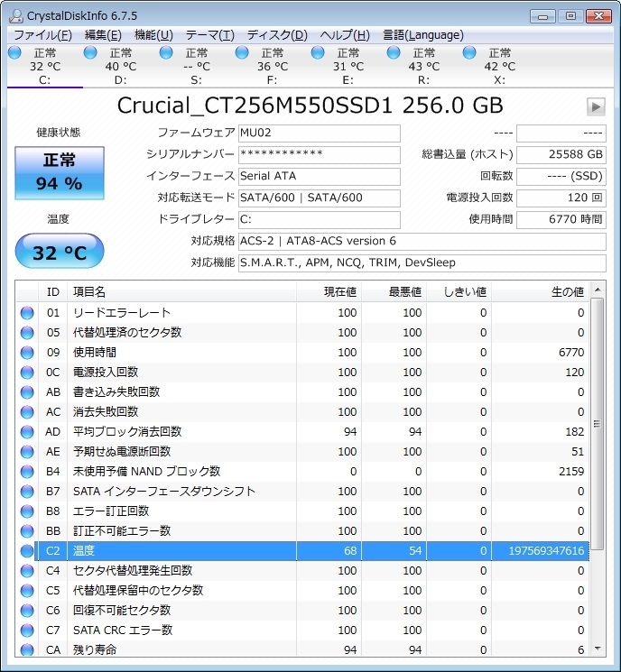The image size is (621, 672).
Task: Click status orb for drive D: at top
Action: tap(90, 52)
